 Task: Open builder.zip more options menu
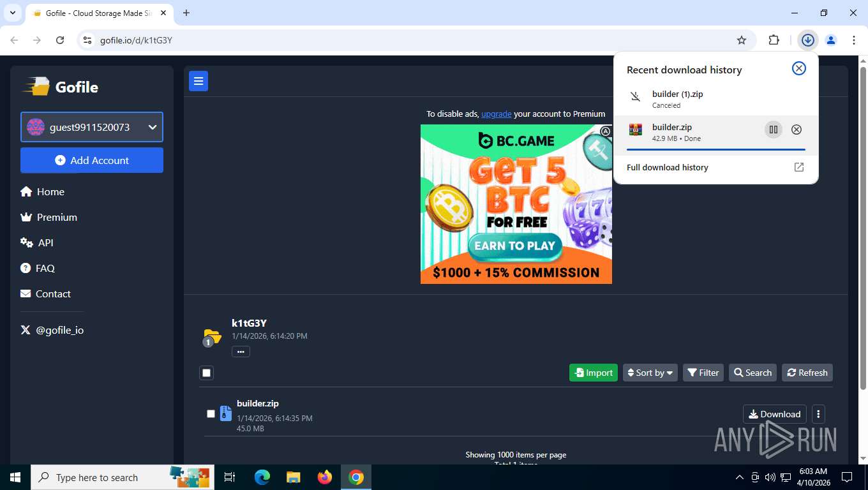coord(818,414)
